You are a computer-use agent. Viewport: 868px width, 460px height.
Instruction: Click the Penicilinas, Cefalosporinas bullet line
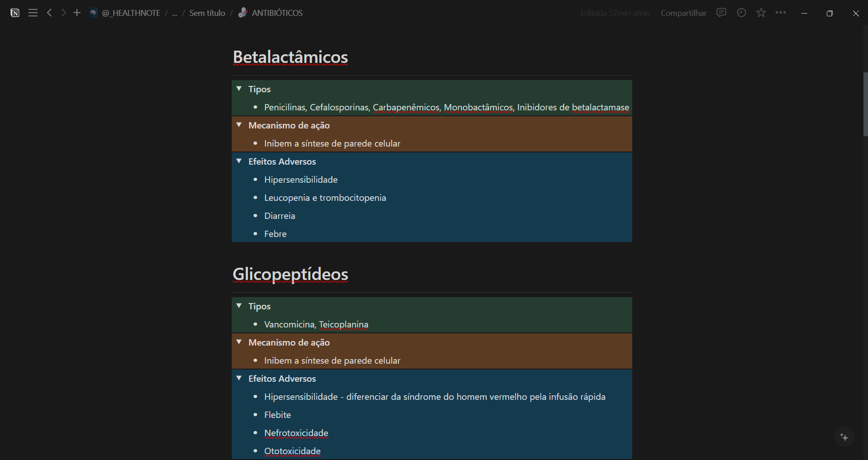point(447,107)
